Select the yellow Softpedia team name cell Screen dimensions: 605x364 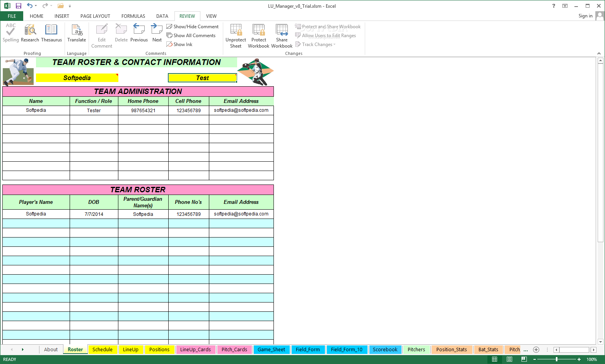77,78
